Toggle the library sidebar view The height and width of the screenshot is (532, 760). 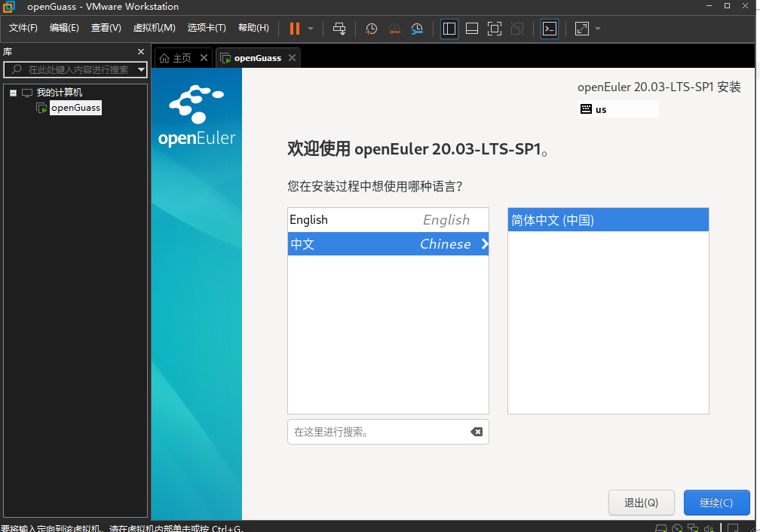pyautogui.click(x=449, y=29)
